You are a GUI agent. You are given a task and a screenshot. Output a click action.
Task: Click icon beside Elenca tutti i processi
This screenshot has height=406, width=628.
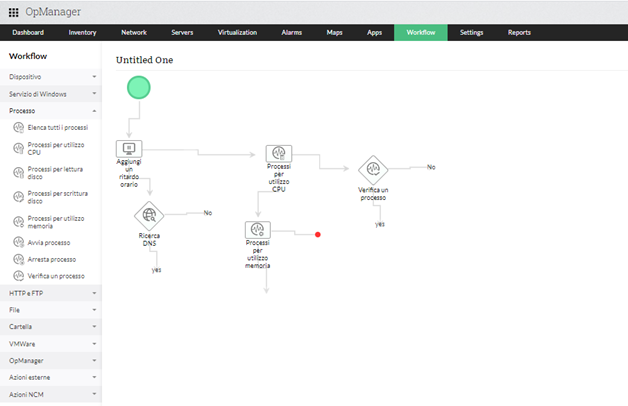point(18,128)
